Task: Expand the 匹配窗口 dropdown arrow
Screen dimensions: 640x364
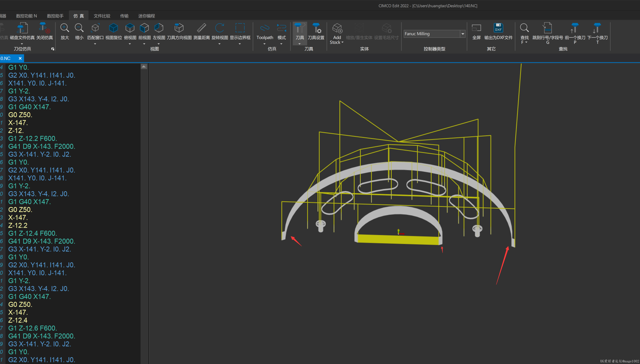Action: tap(95, 44)
